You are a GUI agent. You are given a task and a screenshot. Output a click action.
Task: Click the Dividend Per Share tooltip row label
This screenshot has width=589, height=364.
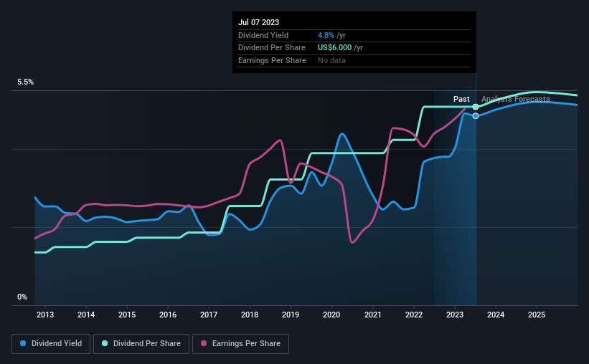coord(272,48)
